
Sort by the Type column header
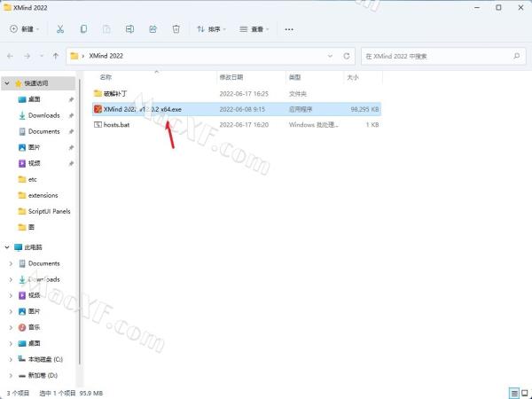[295, 77]
